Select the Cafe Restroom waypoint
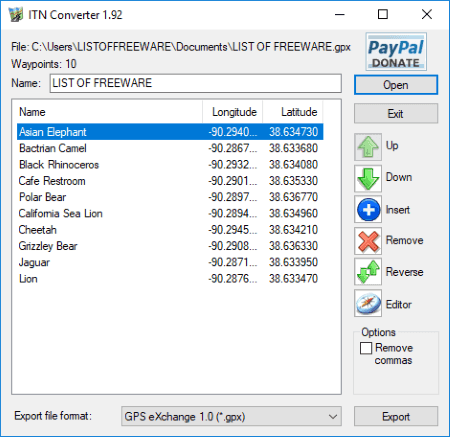Viewport: 450px width, 437px height. point(170,181)
